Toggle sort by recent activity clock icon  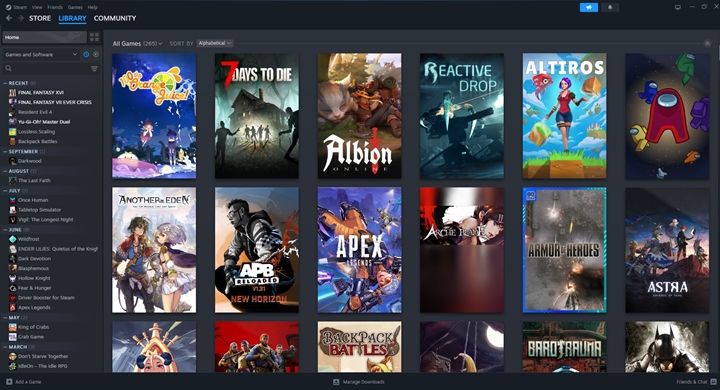86,54
